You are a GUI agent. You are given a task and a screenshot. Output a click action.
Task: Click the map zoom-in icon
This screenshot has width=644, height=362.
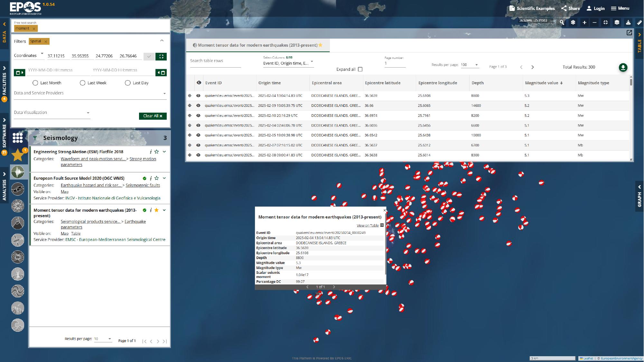click(584, 23)
